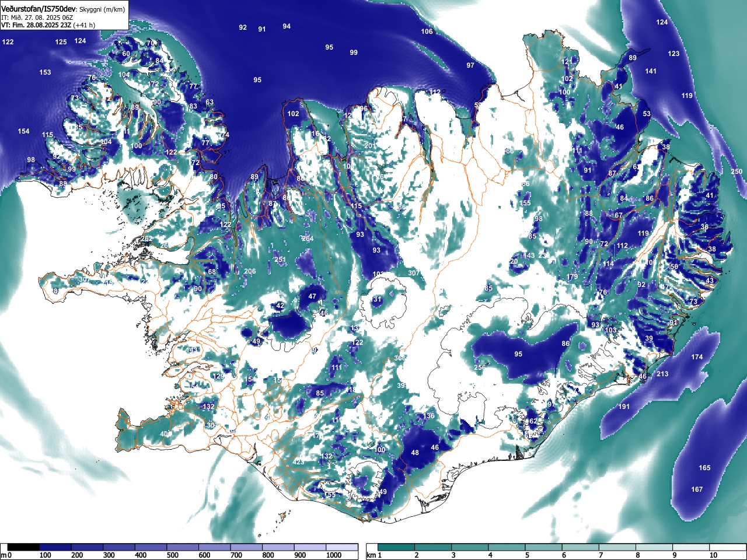Click the visibility value '251' on the map
Viewport: 747px width, 560px height.
pyautogui.click(x=280, y=260)
